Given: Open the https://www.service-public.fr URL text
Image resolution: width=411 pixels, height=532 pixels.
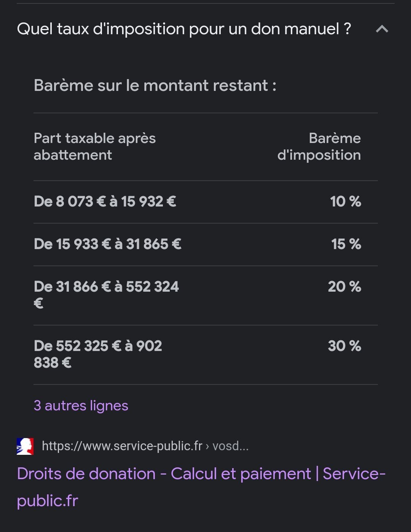Looking at the screenshot, I should click(x=122, y=446).
